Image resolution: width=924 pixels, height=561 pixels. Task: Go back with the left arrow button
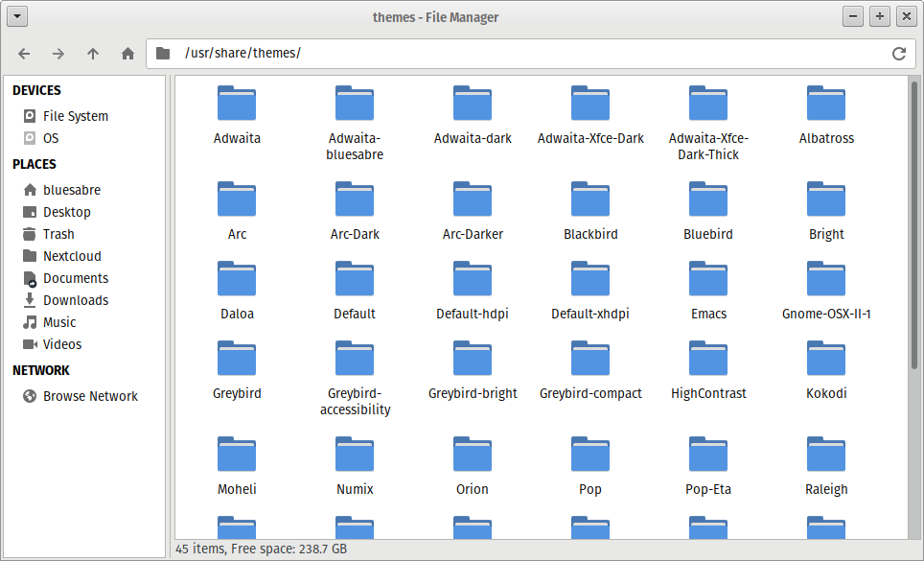[24, 54]
